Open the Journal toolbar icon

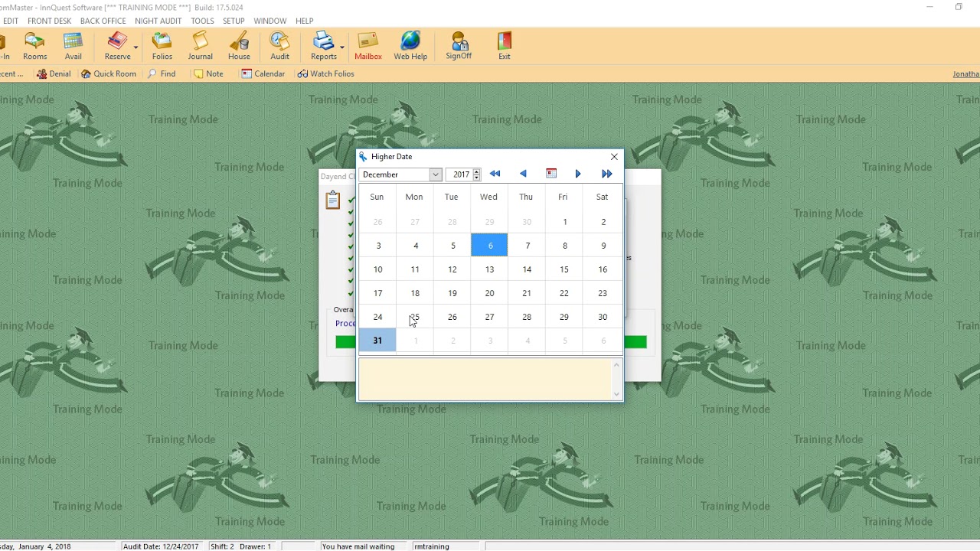[x=200, y=46]
